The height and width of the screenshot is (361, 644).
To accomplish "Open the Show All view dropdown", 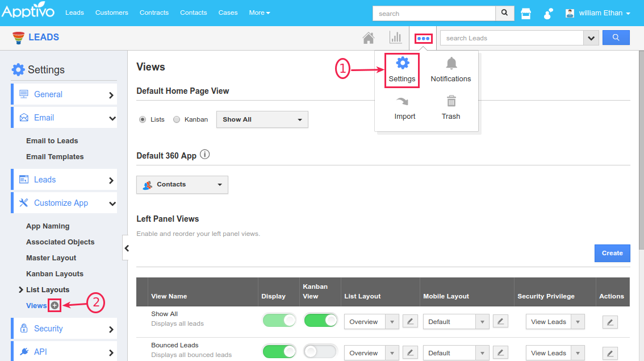I will point(262,119).
